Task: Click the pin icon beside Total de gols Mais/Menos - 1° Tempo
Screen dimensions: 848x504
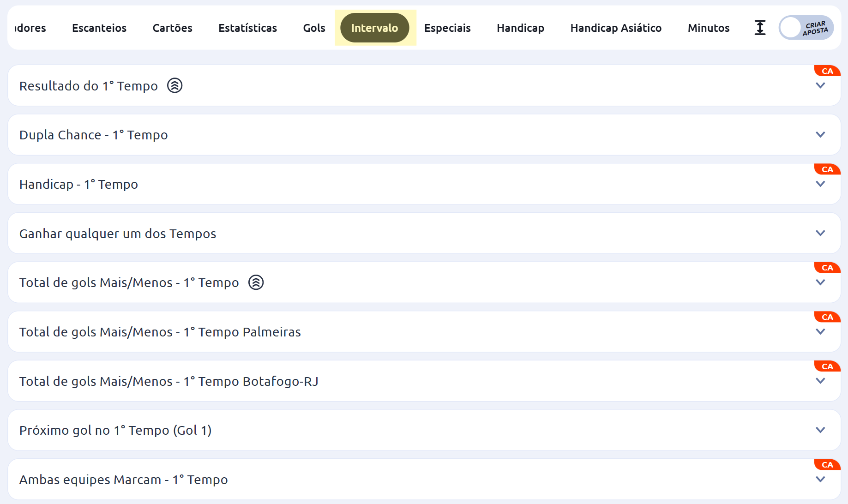Action: 256,282
